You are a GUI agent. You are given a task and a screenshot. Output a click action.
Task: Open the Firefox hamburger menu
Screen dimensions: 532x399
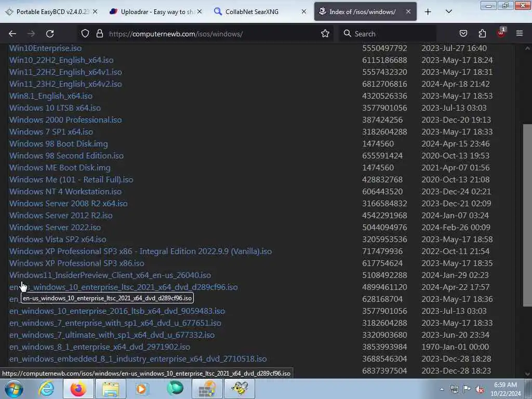[520, 34]
